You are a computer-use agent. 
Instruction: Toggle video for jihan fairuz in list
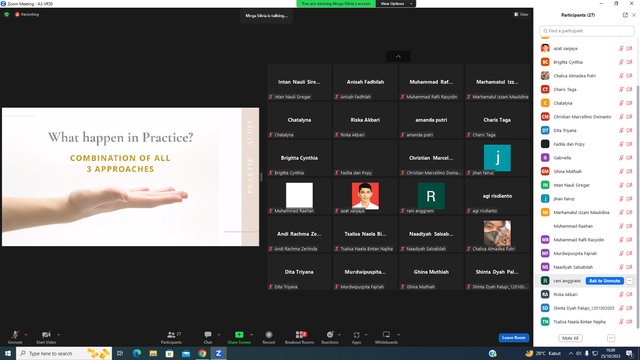pos(629,199)
